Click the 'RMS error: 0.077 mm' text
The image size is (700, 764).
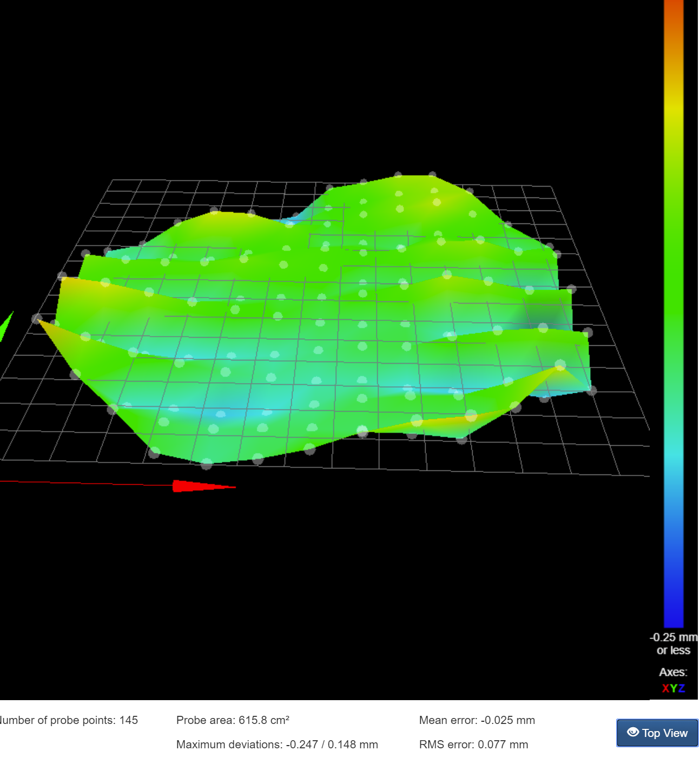point(473,745)
